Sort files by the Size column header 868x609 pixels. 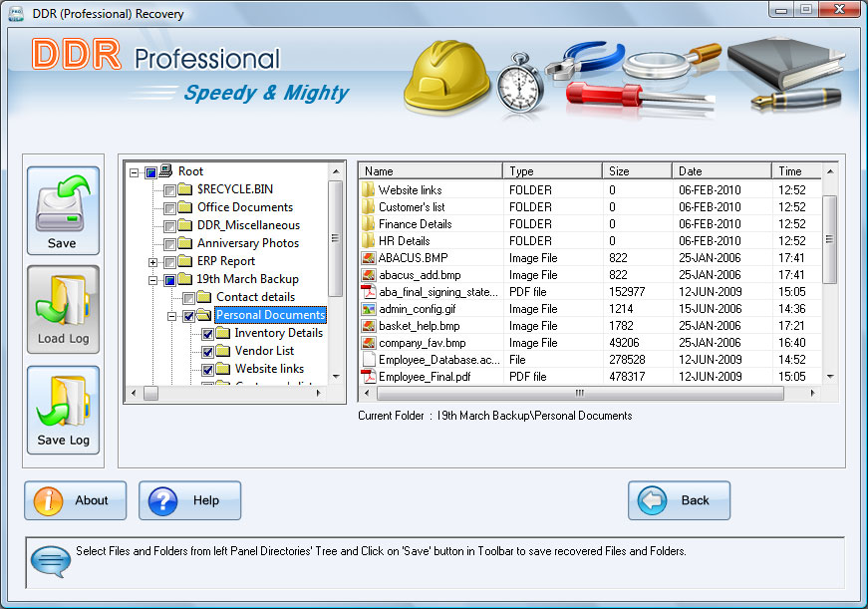(635, 169)
